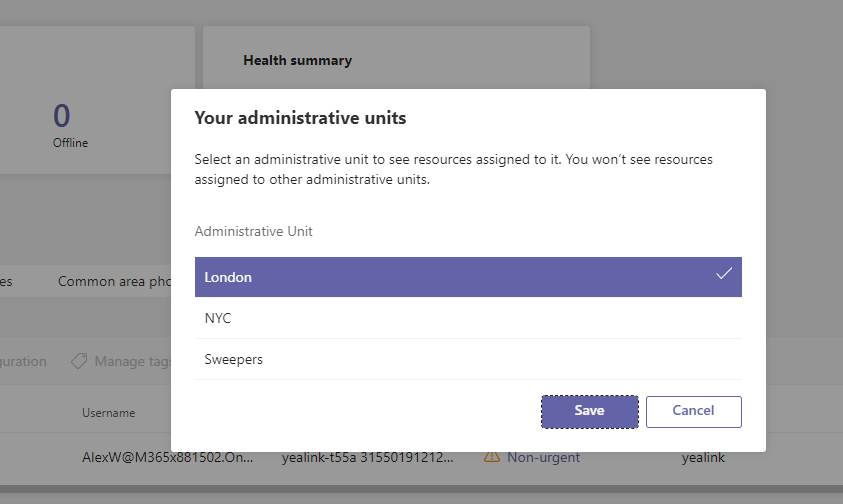This screenshot has width=843, height=504.
Task: Sort by the Username column header
Action: [x=108, y=412]
